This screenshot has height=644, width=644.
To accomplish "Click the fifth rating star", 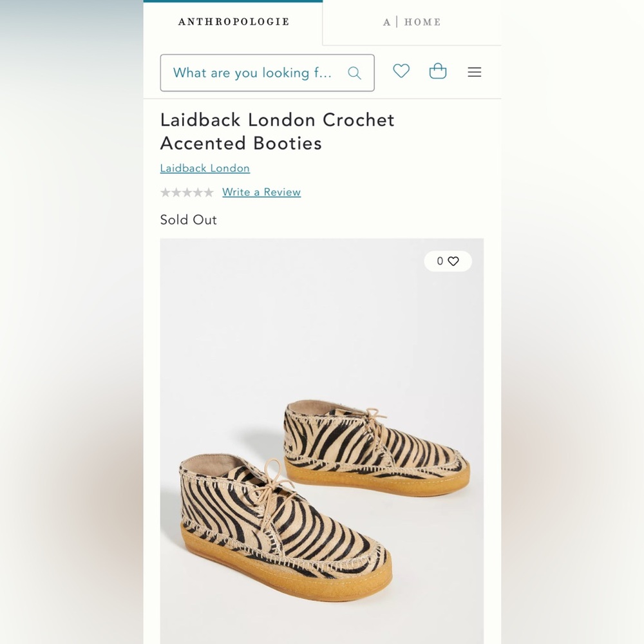I will coord(210,192).
